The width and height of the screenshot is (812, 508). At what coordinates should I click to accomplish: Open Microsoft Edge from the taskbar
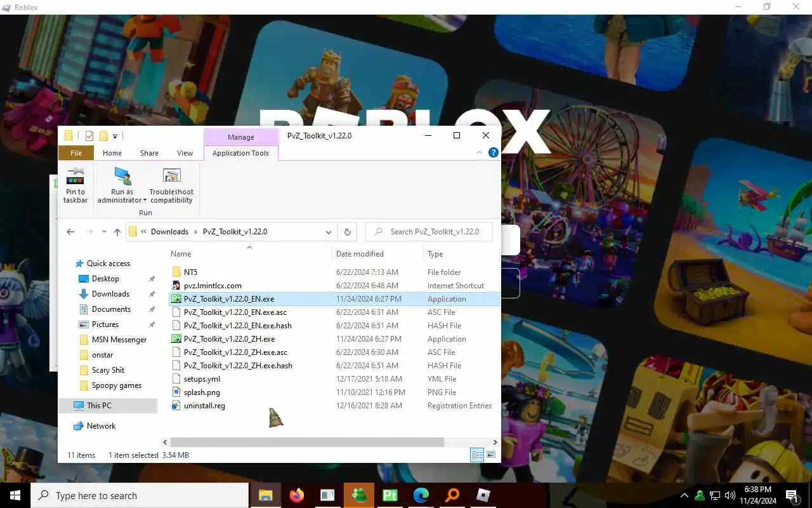(x=421, y=495)
